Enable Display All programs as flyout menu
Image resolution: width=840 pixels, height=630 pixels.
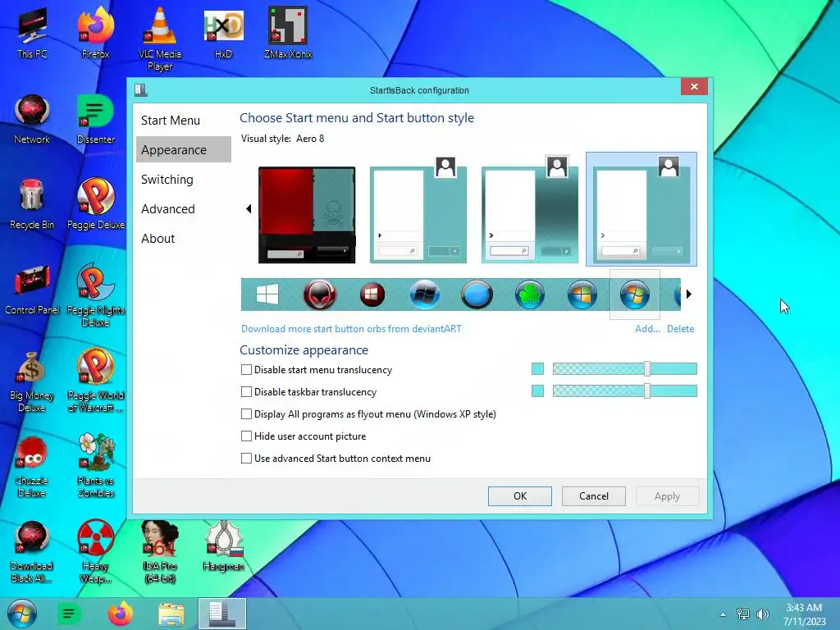click(246, 414)
